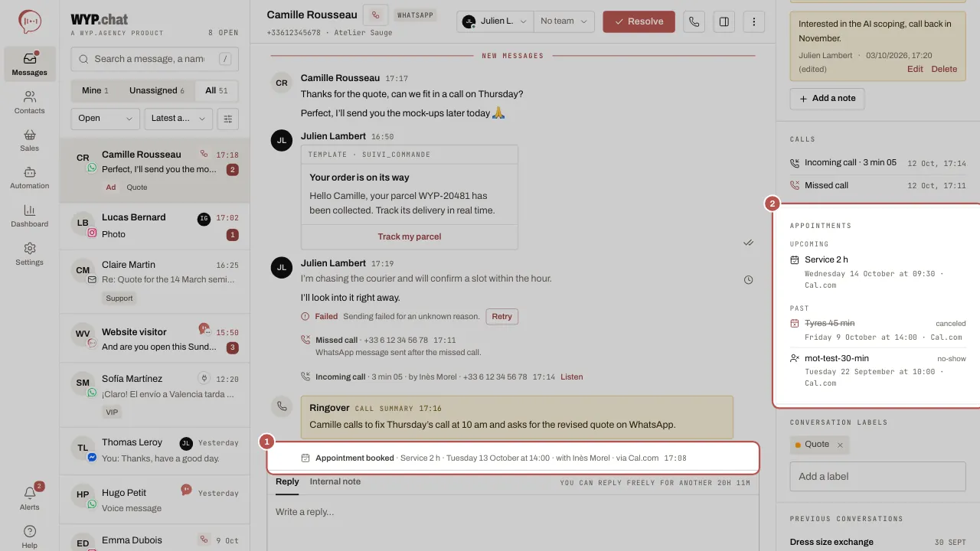The height and width of the screenshot is (551, 980).
Task: Open the Sales section
Action: (x=29, y=140)
